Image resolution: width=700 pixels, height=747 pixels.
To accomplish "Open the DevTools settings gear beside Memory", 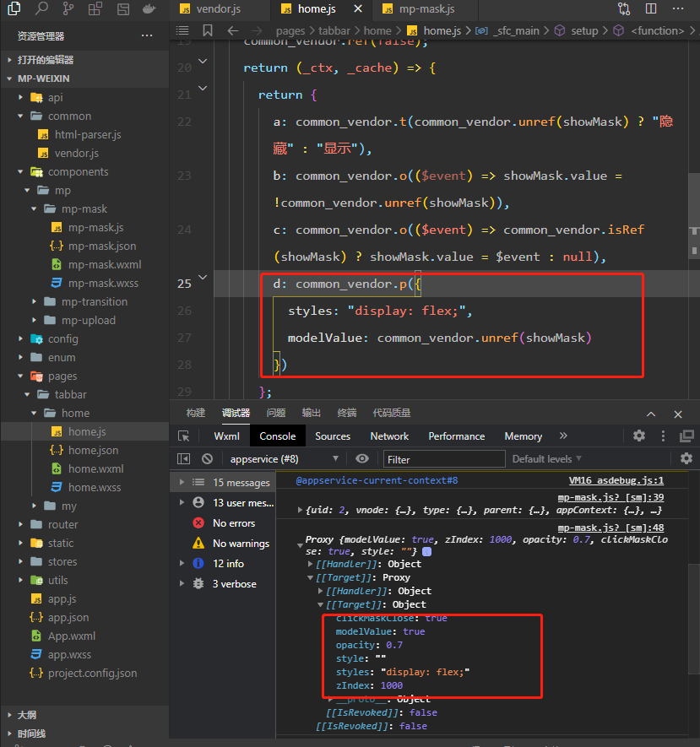I will click(x=639, y=436).
